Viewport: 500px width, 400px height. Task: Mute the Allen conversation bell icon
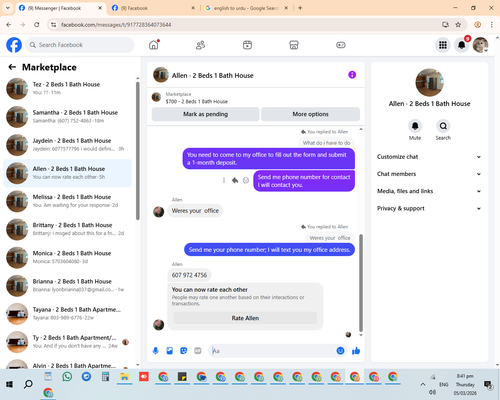pos(415,126)
